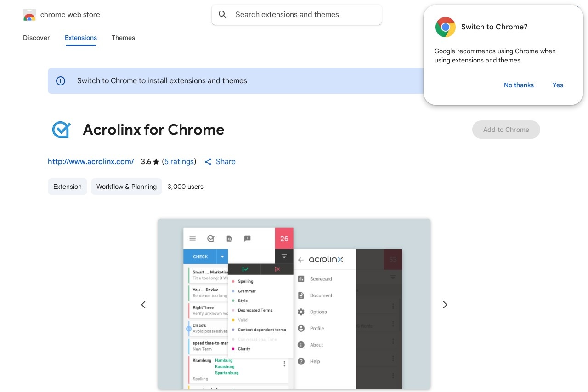Image resolution: width=588 pixels, height=392 pixels.
Task: Click the rating star icon
Action: (x=156, y=162)
